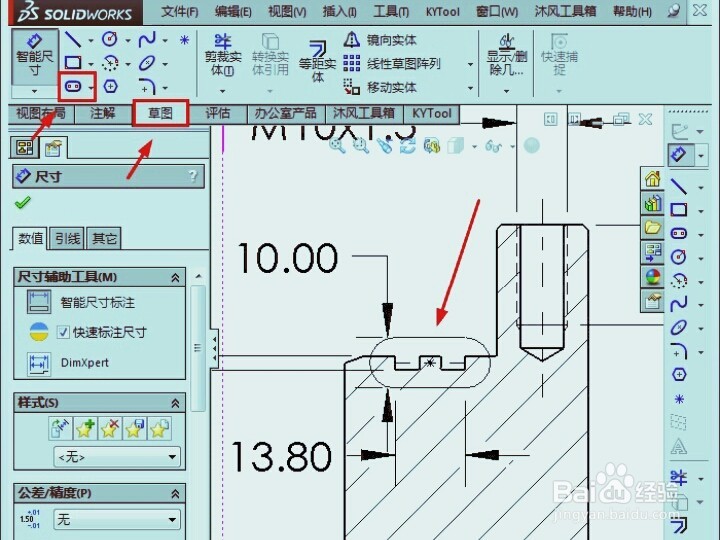720x540 pixels.
Task: Collapse the 样式(S) section
Action: pos(175,403)
